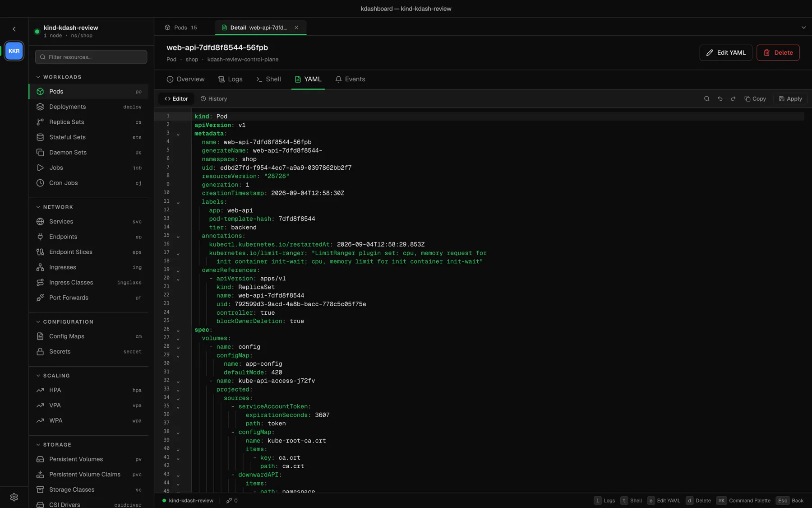Open Daemon Sets in sidebar
Viewport: 812px width, 508px height.
coord(88,153)
